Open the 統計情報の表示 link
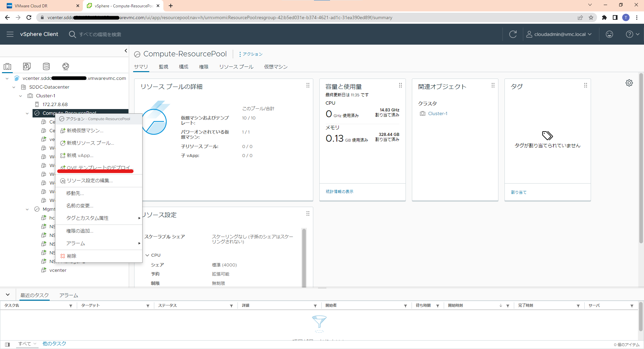 339,192
